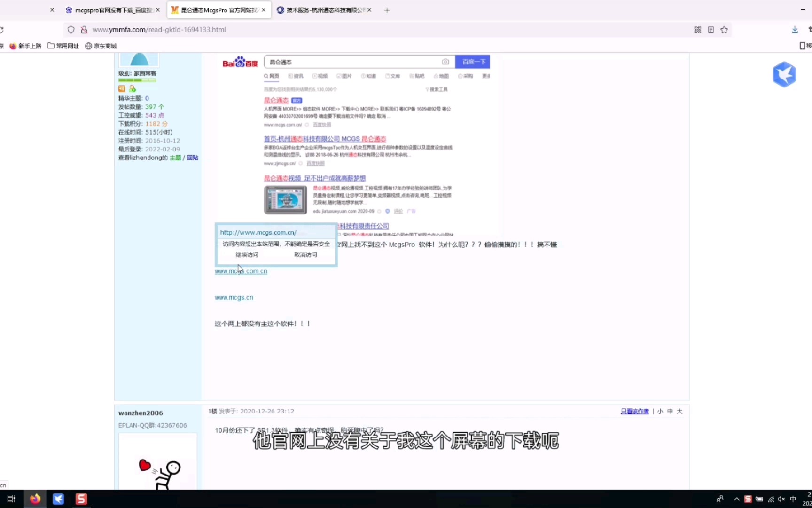The height and width of the screenshot is (508, 812).
Task: Click the address bar URL field
Action: [376, 30]
